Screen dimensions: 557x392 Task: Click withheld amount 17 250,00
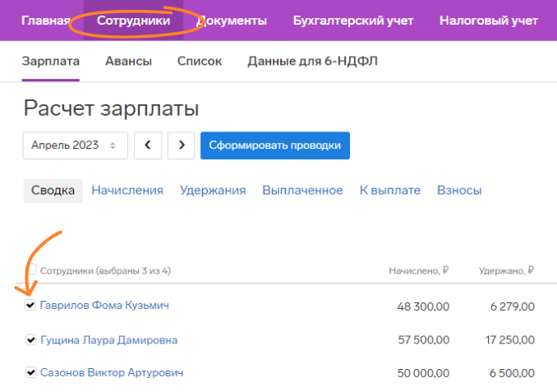510,339
